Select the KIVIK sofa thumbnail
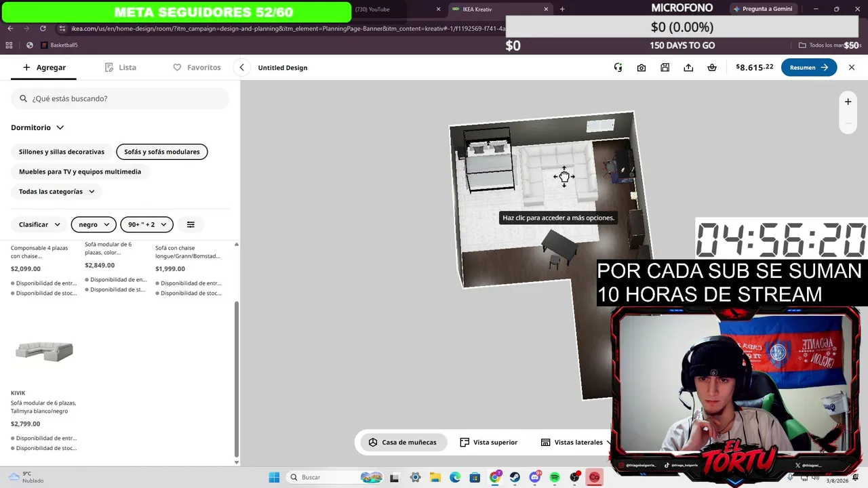Image resolution: width=868 pixels, height=488 pixels. [44, 350]
